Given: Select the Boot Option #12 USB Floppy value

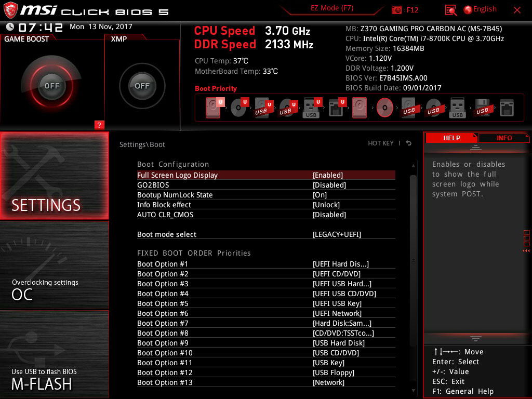Looking at the screenshot, I should click(333, 373).
